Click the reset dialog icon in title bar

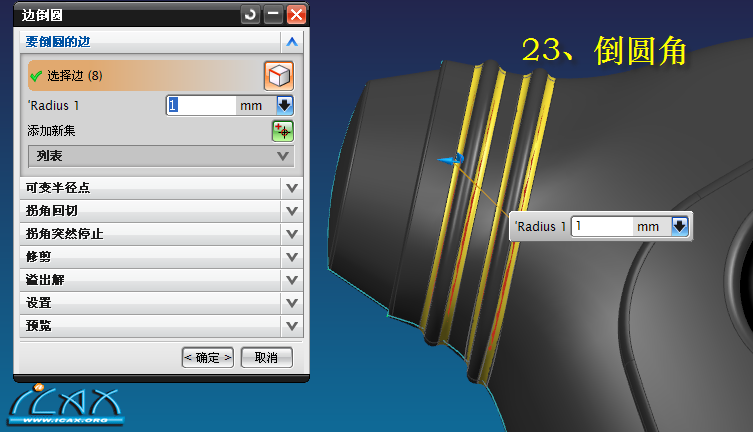[250, 14]
